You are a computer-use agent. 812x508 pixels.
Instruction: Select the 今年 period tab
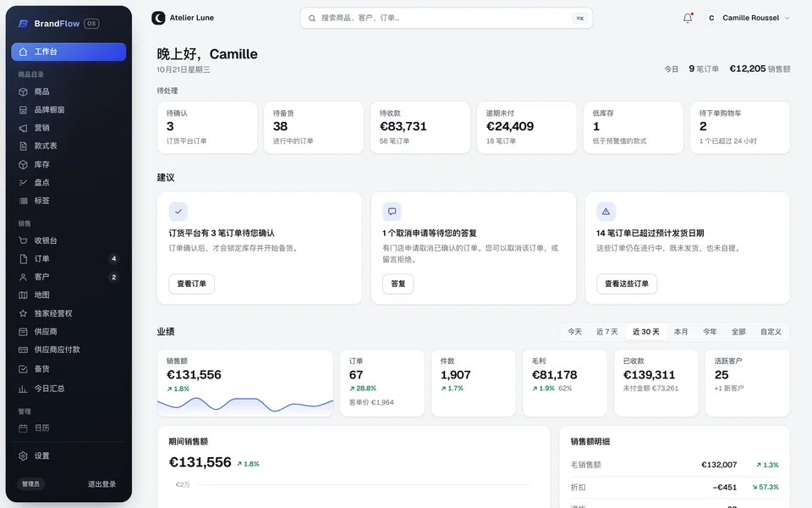[710, 332]
